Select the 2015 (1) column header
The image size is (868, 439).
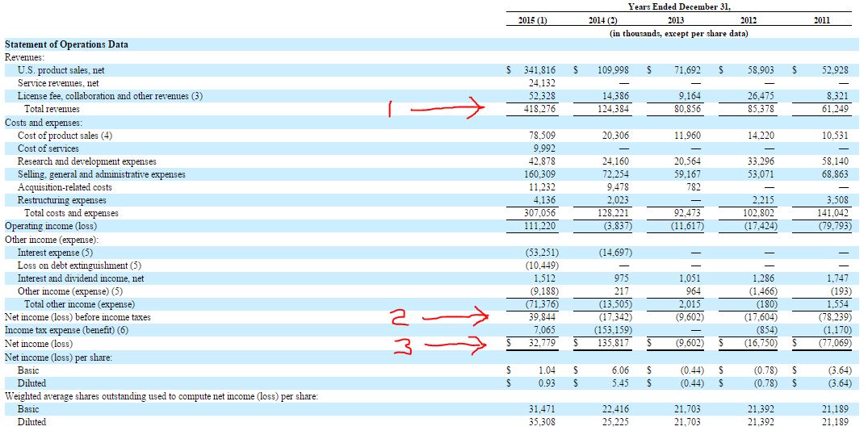pos(532,21)
